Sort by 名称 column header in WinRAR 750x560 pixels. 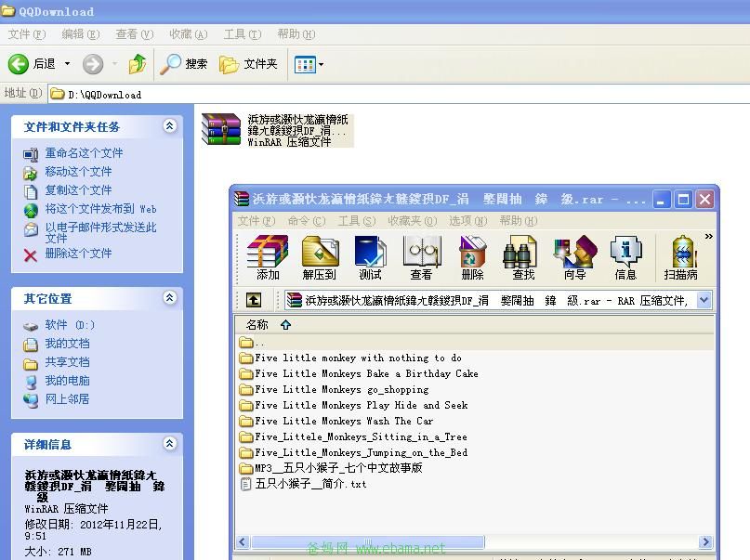(474, 325)
